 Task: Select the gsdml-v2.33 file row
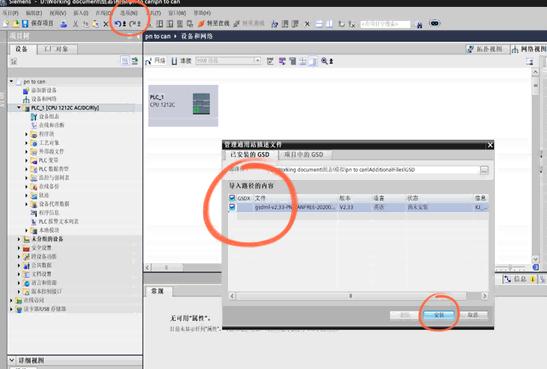click(358, 207)
